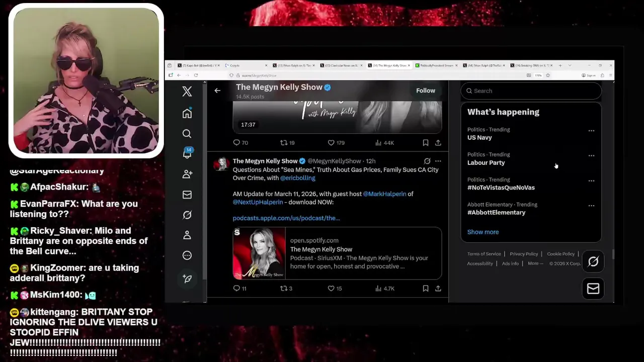The height and width of the screenshot is (362, 644).
Task: Reply to the post with 70 replies
Action: tap(240, 143)
